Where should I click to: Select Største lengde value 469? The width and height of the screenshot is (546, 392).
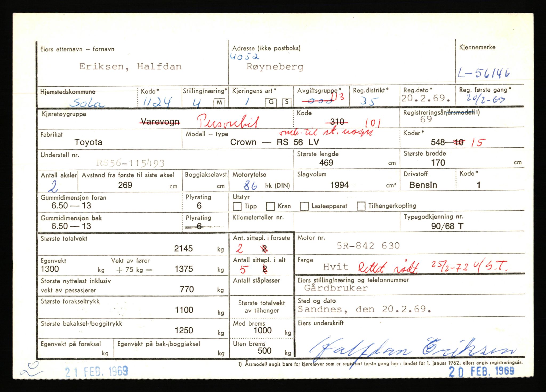(326, 163)
